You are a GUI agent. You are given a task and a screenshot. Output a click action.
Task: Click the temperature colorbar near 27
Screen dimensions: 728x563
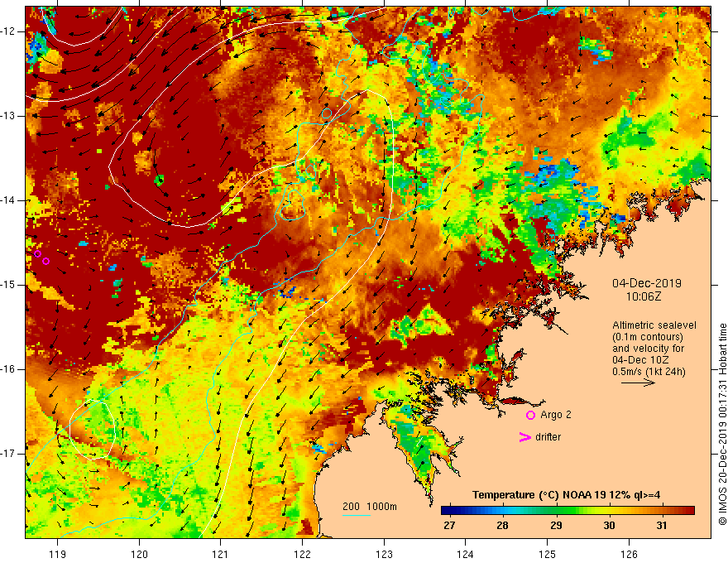(449, 511)
